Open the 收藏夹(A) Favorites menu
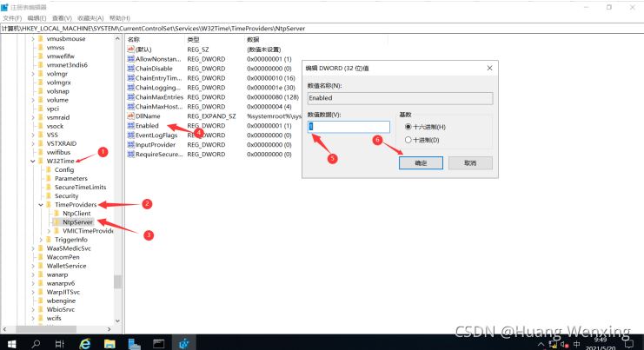The width and height of the screenshot is (644, 350). click(90, 18)
